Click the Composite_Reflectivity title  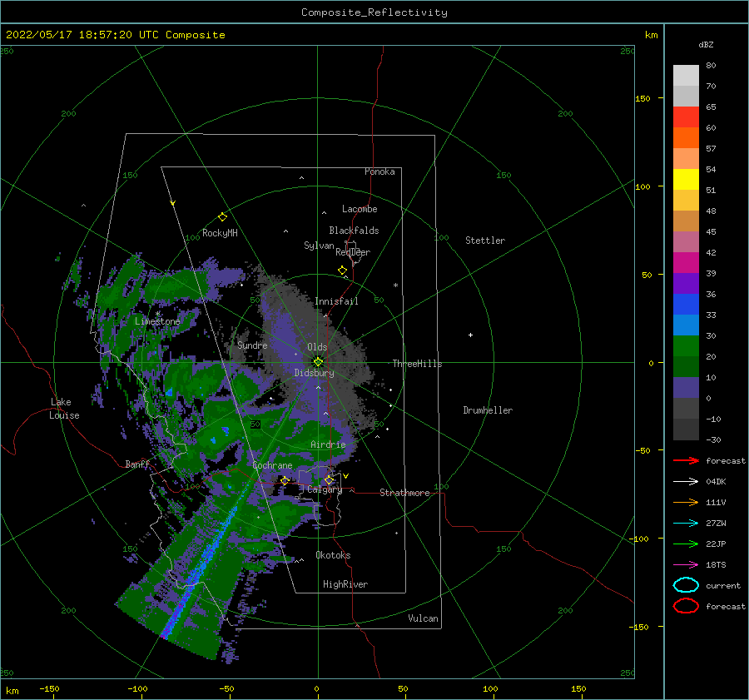click(374, 12)
